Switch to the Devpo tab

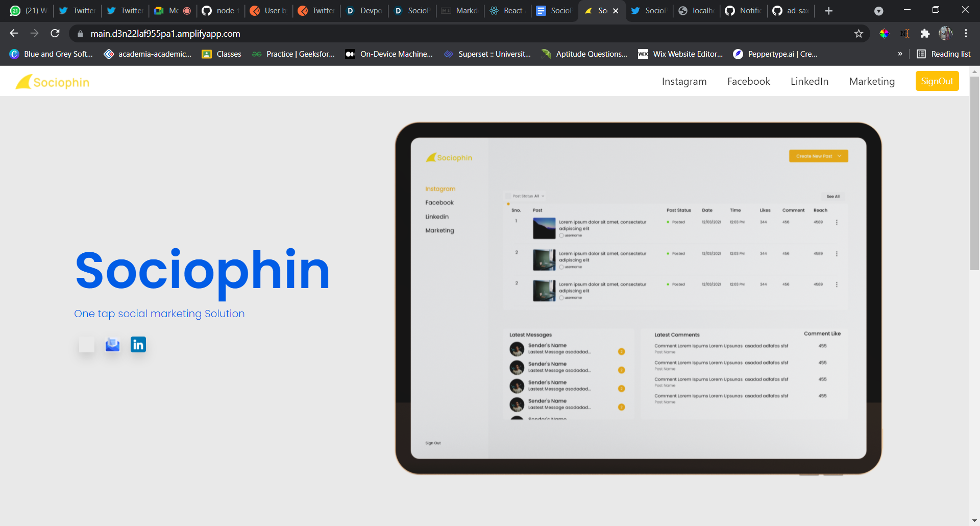click(364, 11)
